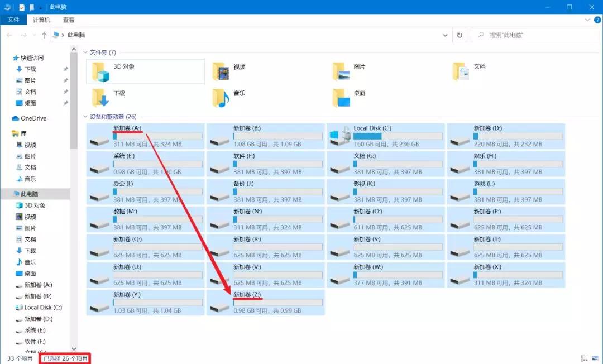Click the refresh icon beside address bar
The height and width of the screenshot is (364, 603).
click(x=460, y=35)
